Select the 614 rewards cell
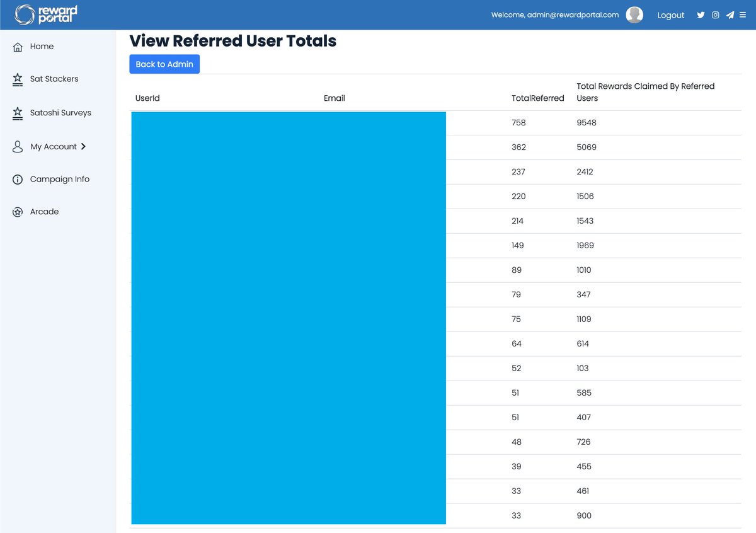This screenshot has height=533, width=756. (583, 344)
